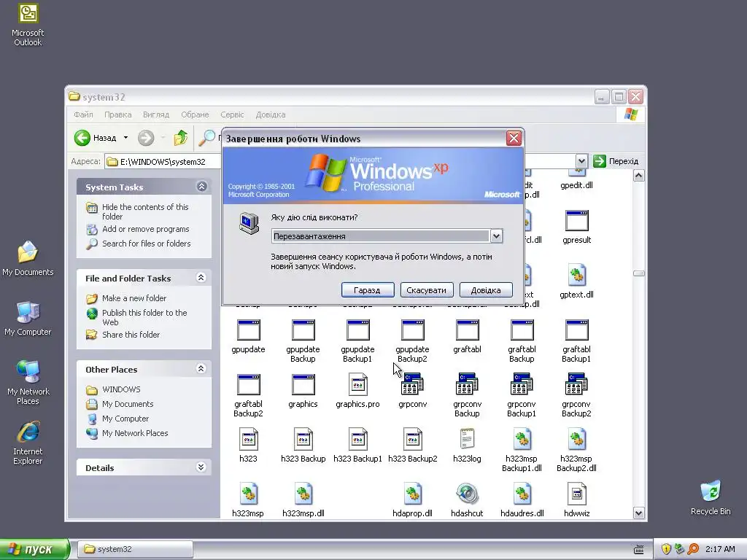The image size is (747, 560).
Task: Click the grpconv Backup2 icon
Action: (x=576, y=385)
